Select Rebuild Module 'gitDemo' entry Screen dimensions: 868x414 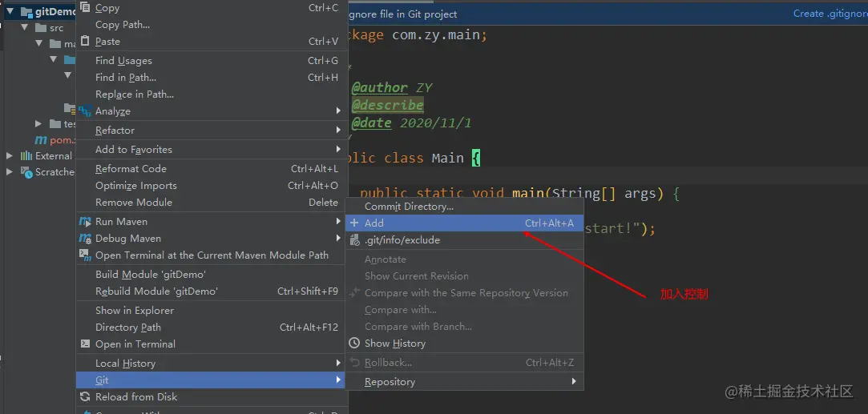212,291
